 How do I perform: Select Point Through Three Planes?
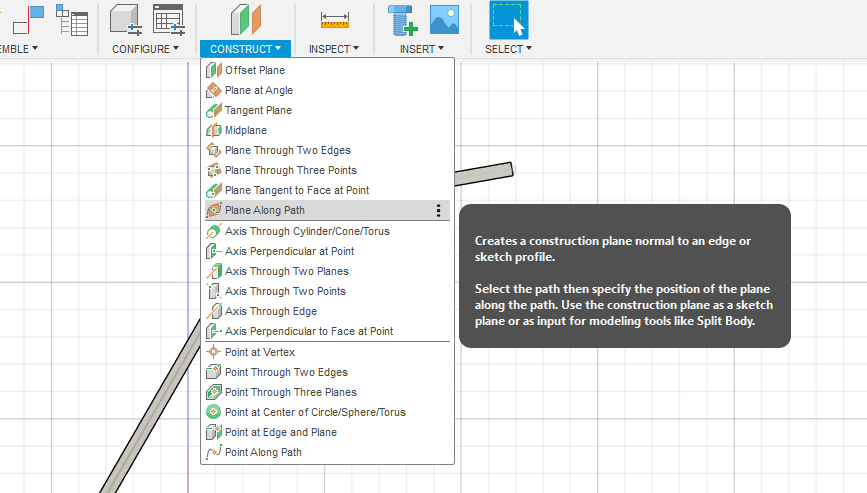pos(327,392)
